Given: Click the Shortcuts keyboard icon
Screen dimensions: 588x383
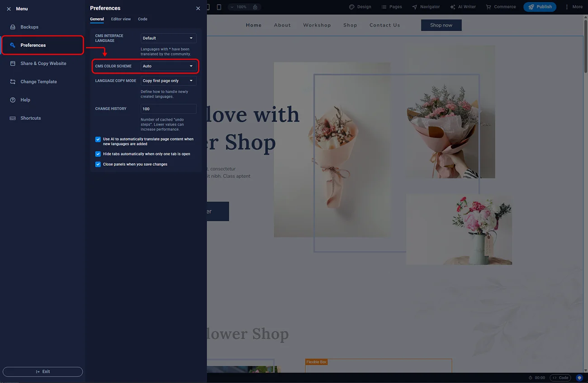Looking at the screenshot, I should [13, 118].
